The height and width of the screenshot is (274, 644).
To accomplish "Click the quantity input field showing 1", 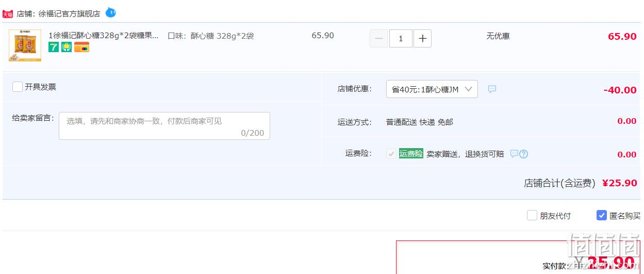I will [401, 38].
